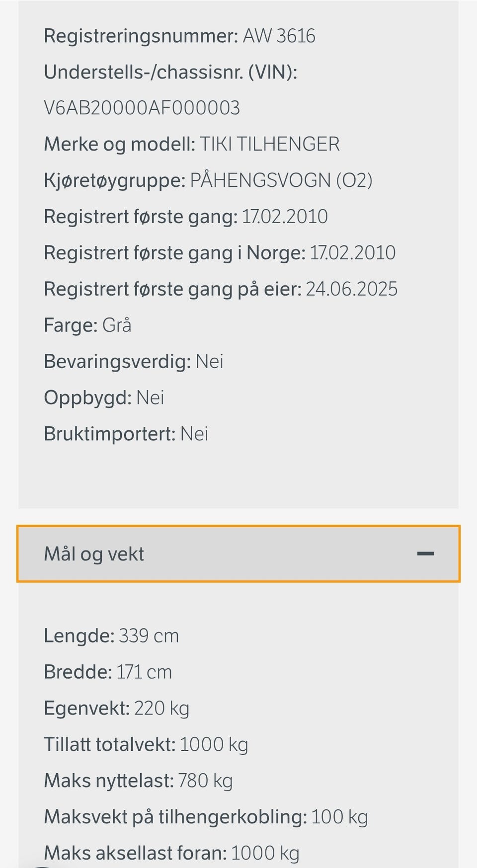Click 'Maksvekt på tilhengerkobling' 100 kg line
Screen dimensions: 477x868
206,817
